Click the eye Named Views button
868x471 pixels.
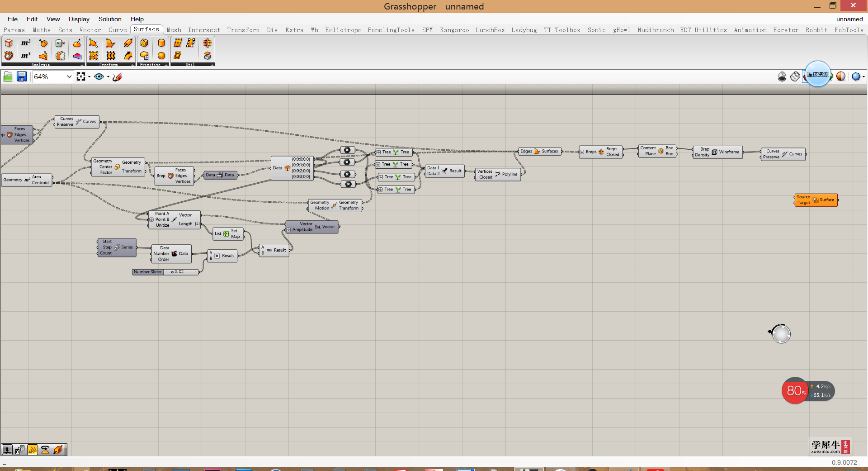click(x=99, y=77)
